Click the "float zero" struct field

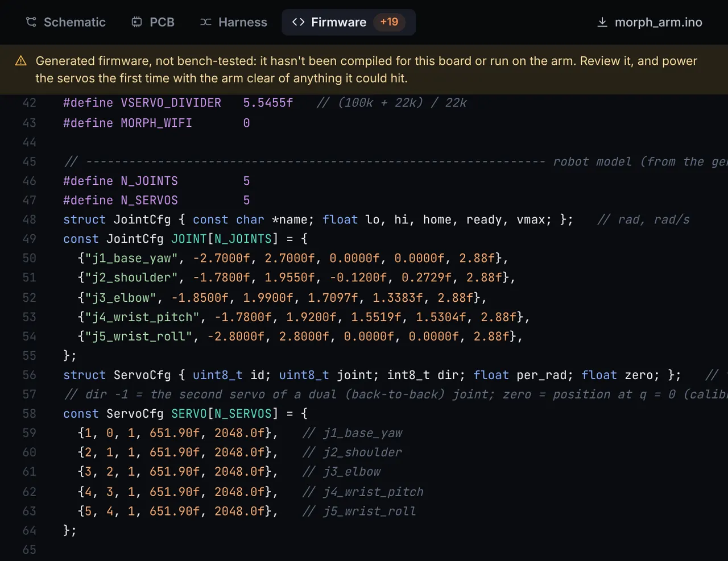(x=621, y=375)
